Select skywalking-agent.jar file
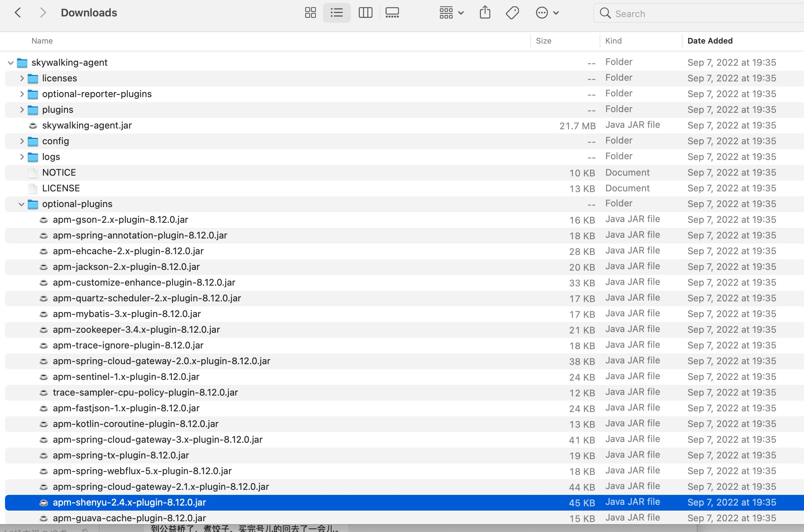This screenshot has width=804, height=532. pyautogui.click(x=87, y=125)
